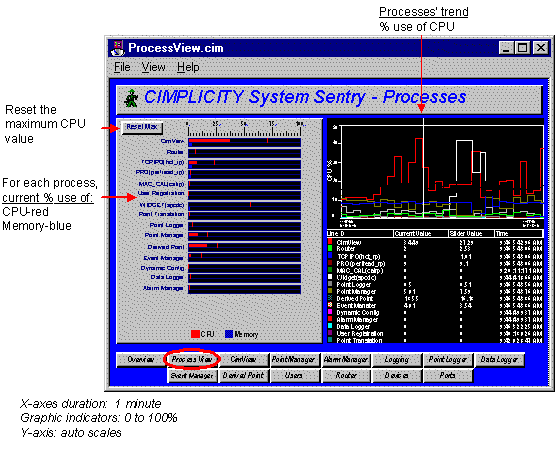Select the Derived Point row in legend
557x455 pixels.
(435, 298)
